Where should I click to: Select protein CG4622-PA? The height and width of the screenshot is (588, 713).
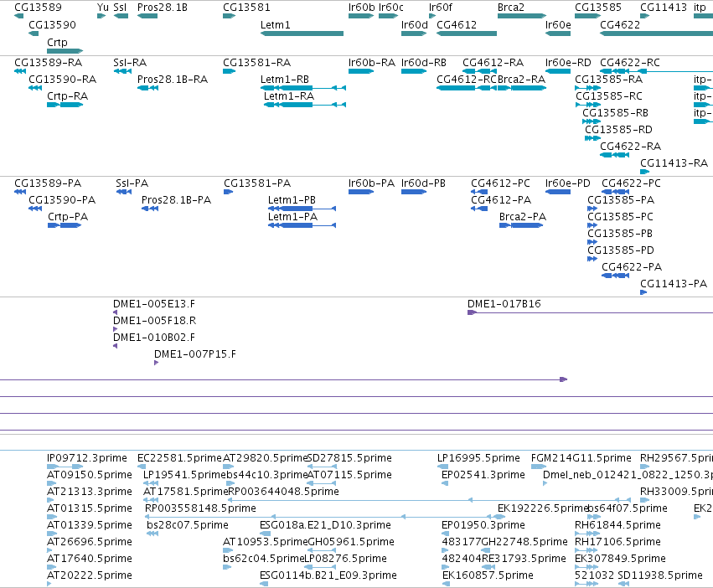(632, 267)
